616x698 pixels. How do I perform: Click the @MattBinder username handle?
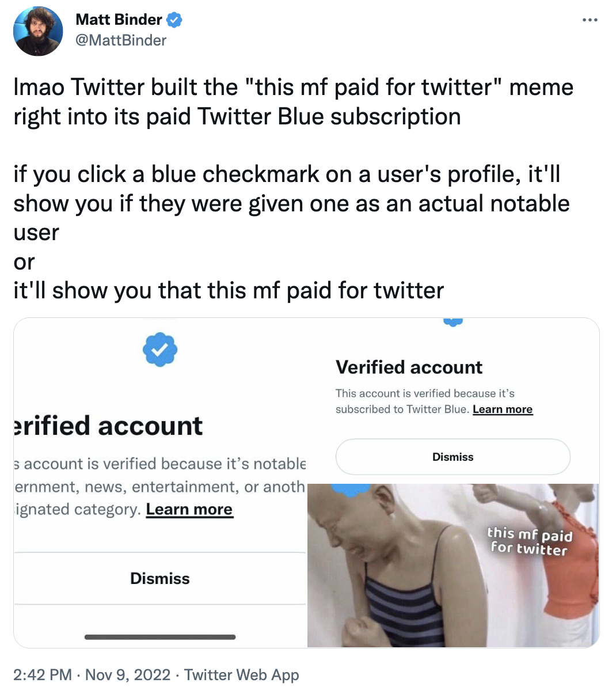[120, 40]
